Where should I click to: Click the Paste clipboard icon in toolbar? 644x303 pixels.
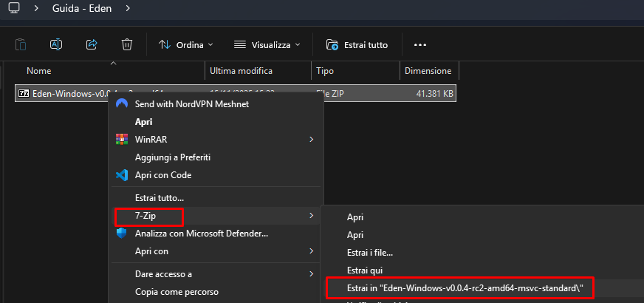(21, 44)
